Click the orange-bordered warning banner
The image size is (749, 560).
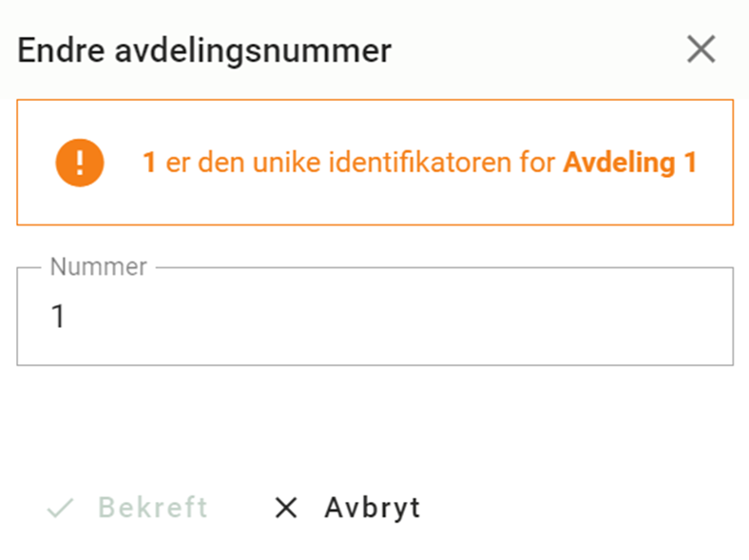pyautogui.click(x=375, y=162)
